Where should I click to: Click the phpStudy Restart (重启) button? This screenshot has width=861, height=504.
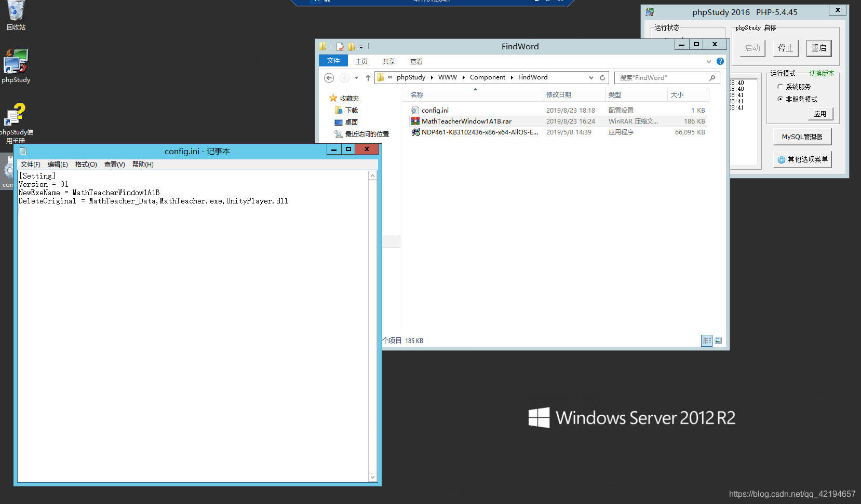pyautogui.click(x=819, y=48)
